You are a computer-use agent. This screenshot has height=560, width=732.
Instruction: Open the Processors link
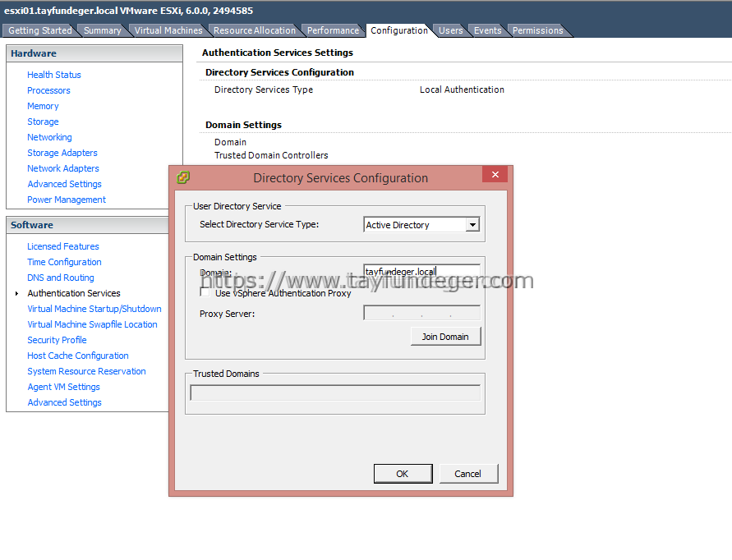pyautogui.click(x=48, y=90)
